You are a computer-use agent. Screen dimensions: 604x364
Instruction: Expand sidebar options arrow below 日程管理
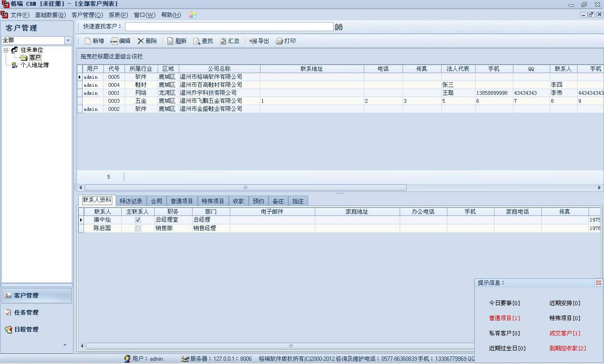coord(65,345)
